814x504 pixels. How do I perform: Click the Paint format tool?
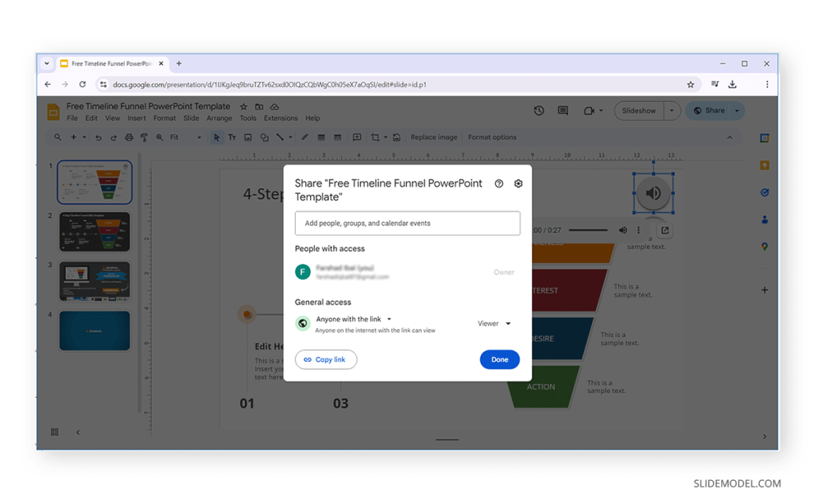144,137
